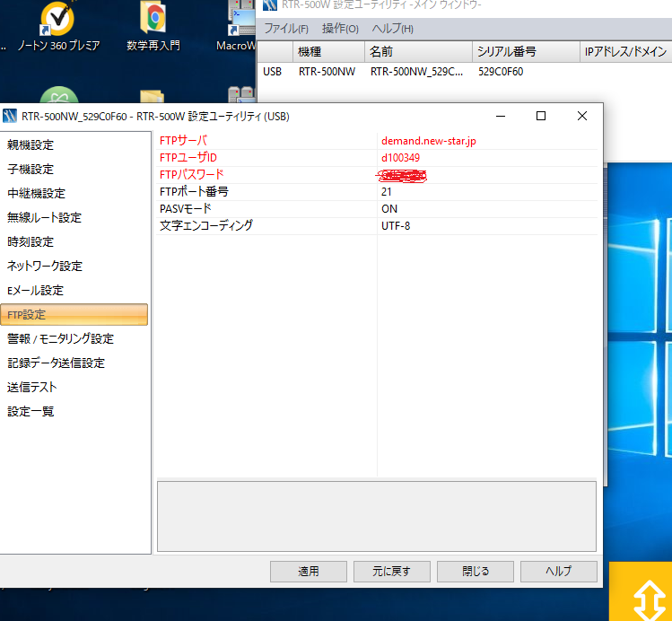
Task: Click the main window title bar icon
Action: [x=270, y=5]
